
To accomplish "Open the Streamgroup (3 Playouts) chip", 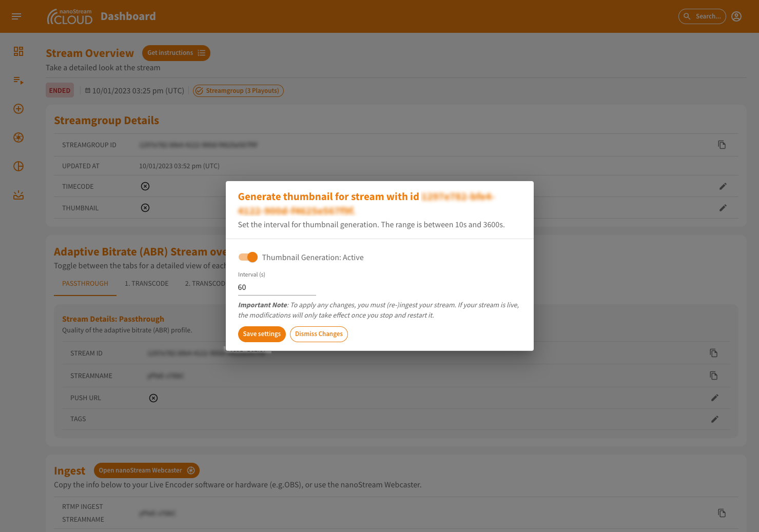I will point(238,91).
